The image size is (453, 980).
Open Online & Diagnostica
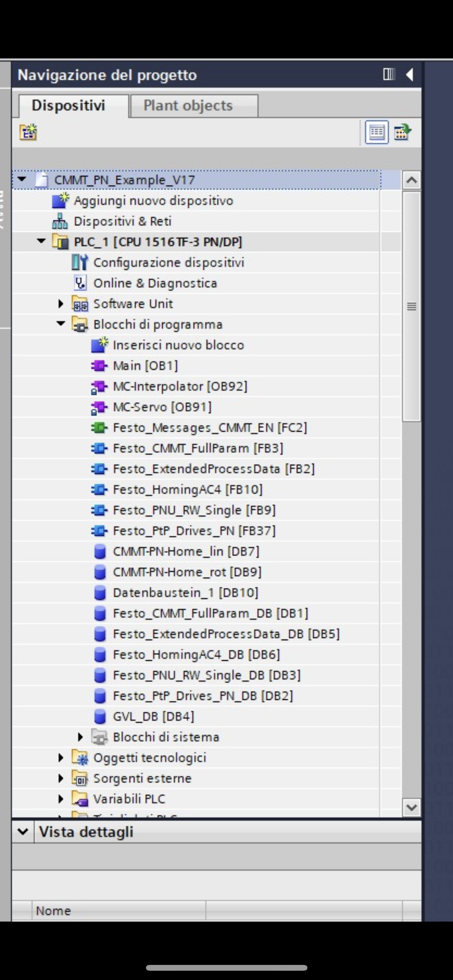coord(155,283)
